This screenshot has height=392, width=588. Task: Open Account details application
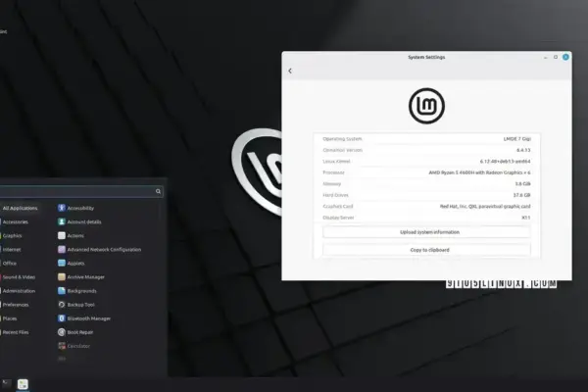(x=79, y=221)
